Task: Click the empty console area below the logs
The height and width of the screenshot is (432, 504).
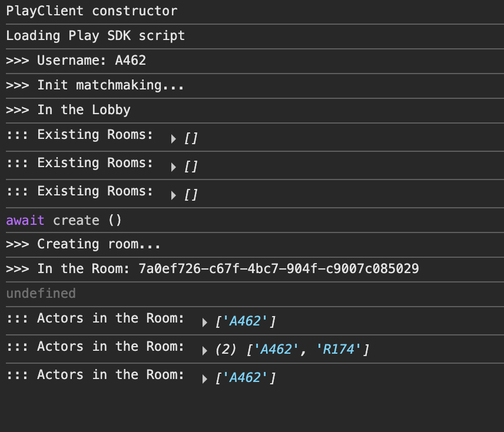Action: tap(252, 411)
